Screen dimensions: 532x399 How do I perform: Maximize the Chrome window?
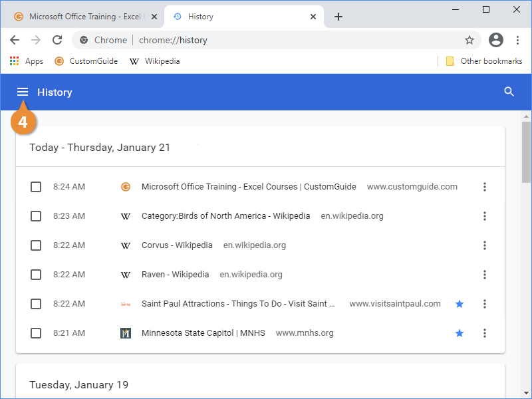tap(486, 9)
